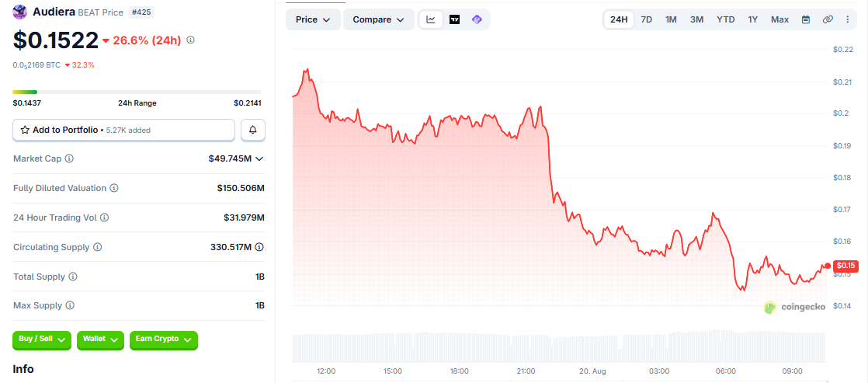Click the 0.0₅2169 BTC price text
This screenshot has width=868, height=383.
[x=36, y=64]
